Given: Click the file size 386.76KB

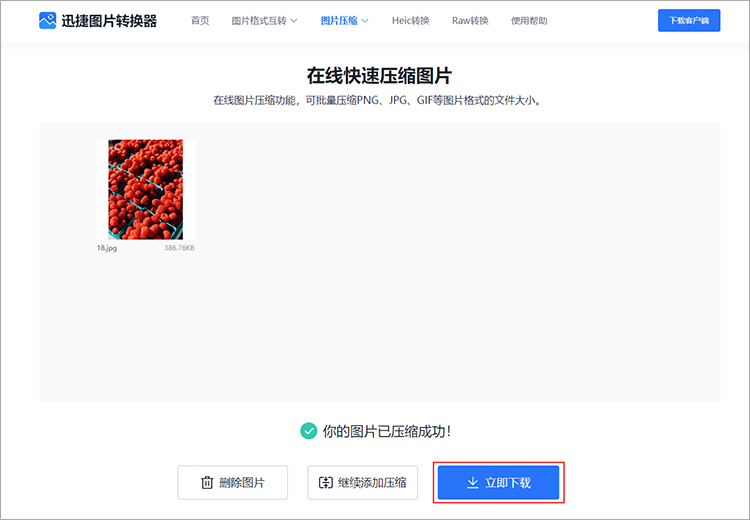Looking at the screenshot, I should pyautogui.click(x=179, y=248).
